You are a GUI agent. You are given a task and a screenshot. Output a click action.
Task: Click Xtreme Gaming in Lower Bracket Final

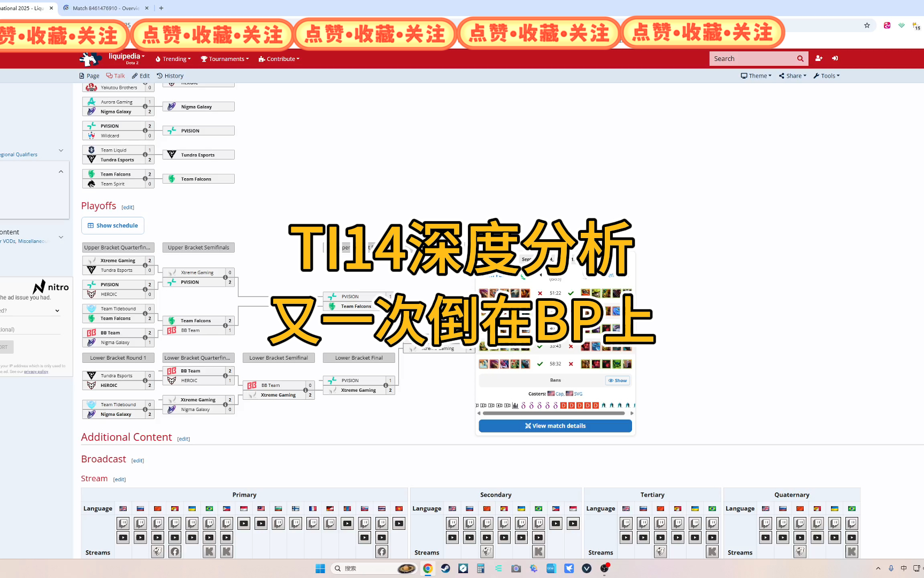tap(358, 390)
